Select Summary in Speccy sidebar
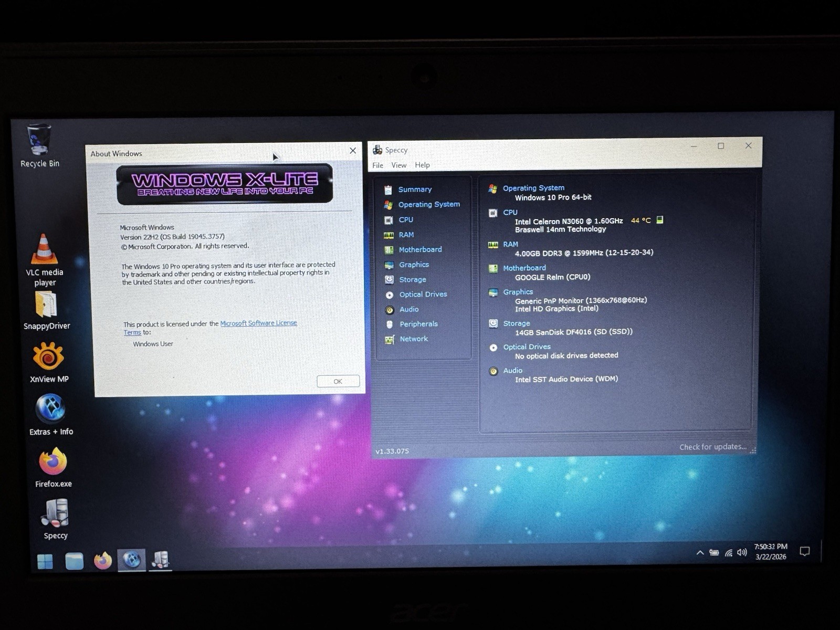Screen dimensions: 840x630 (x=415, y=190)
